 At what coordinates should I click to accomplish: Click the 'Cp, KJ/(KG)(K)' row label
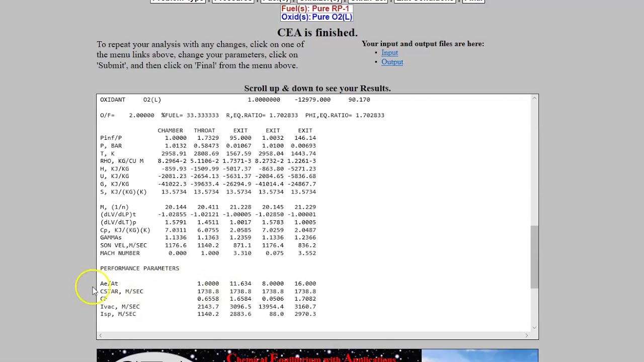125,230
